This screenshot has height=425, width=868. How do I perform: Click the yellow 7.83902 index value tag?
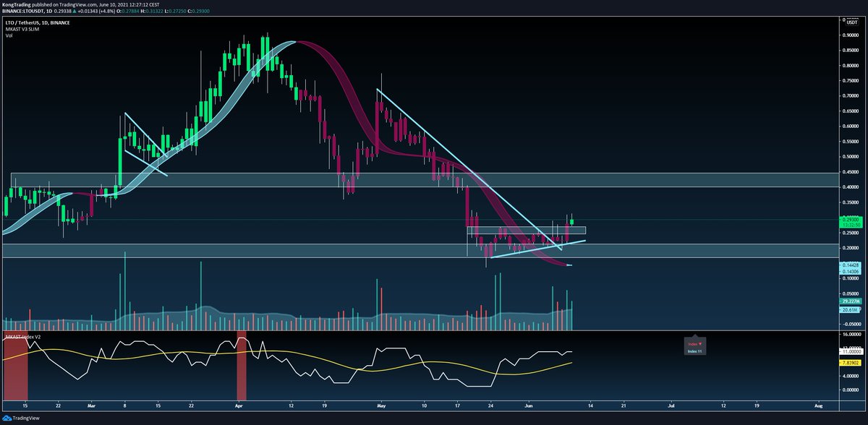(x=850, y=362)
